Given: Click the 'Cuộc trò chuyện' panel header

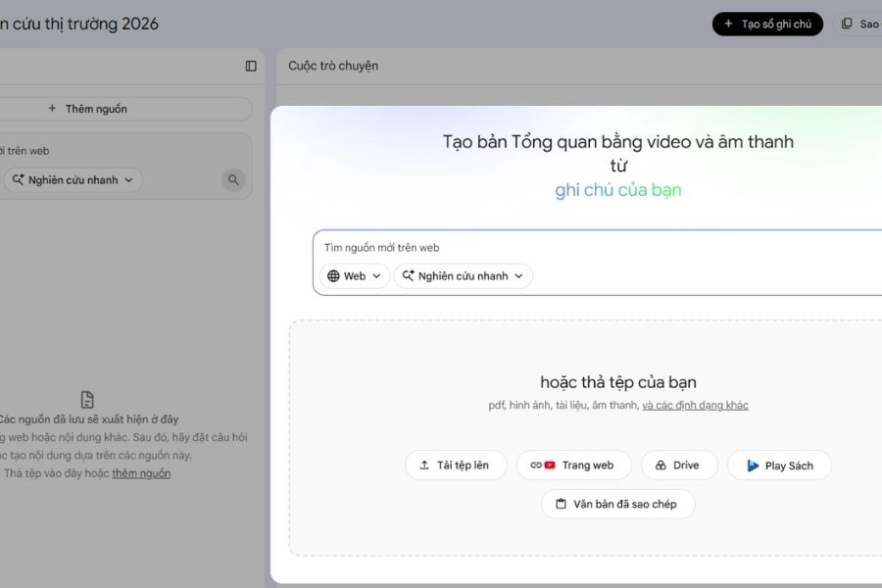Looking at the screenshot, I should (x=333, y=66).
